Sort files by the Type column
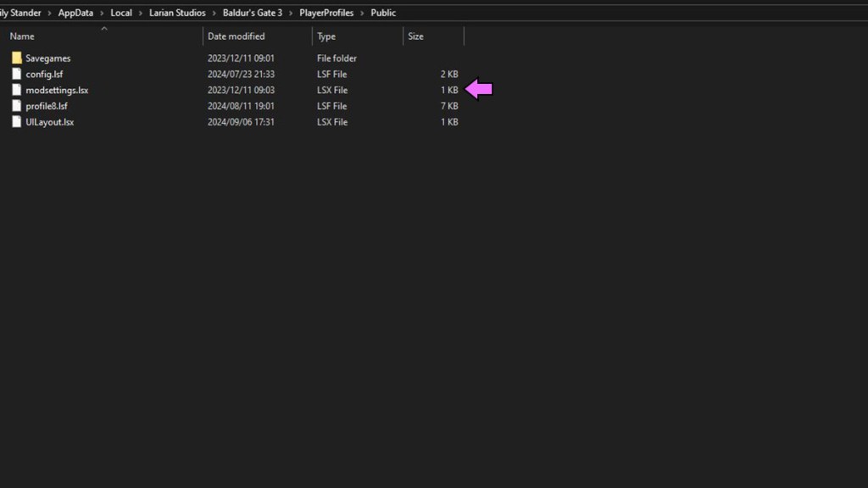The image size is (868, 488). tap(326, 36)
